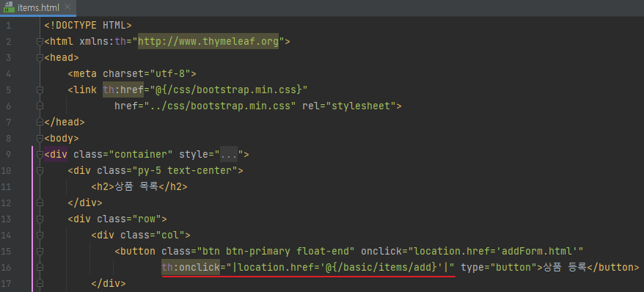Click the type="button" attribute on line 16
Viewport: 644px width, 292px height.
499,267
